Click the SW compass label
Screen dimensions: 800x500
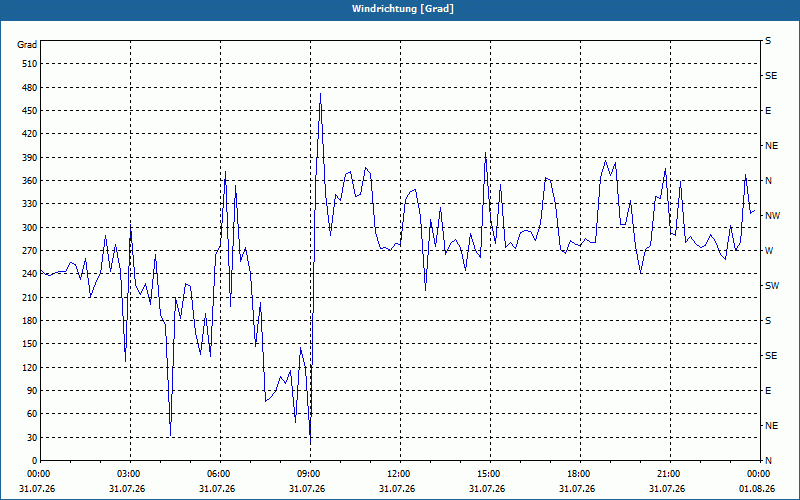pos(772,286)
